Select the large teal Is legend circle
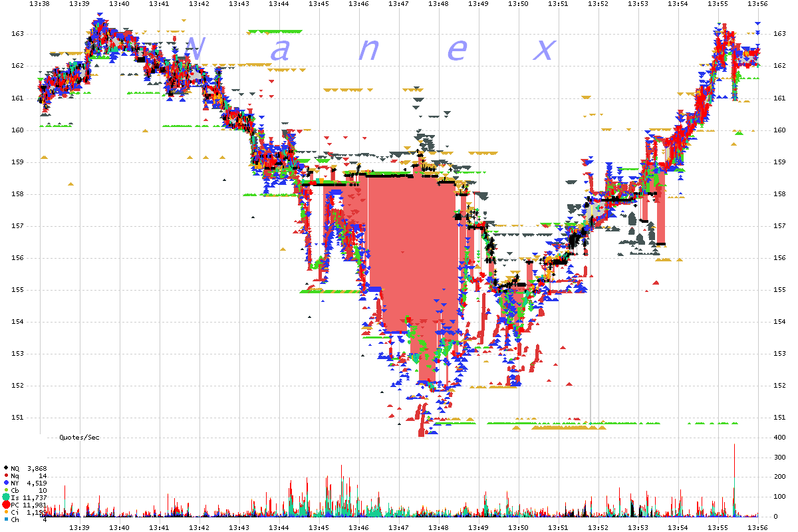The width and height of the screenshot is (798, 532). [6, 497]
